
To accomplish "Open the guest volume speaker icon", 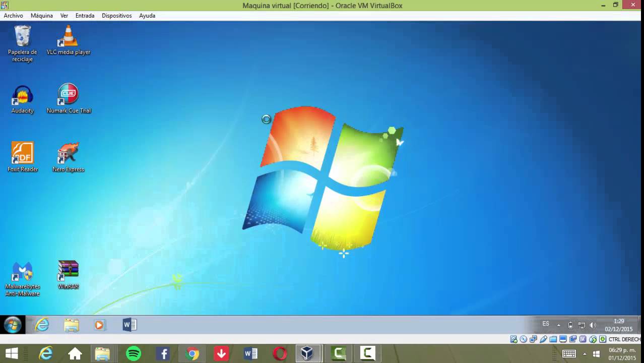I will click(593, 325).
